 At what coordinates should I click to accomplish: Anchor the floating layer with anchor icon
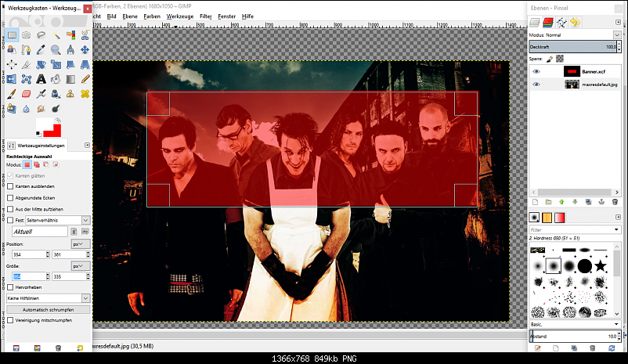click(601, 202)
